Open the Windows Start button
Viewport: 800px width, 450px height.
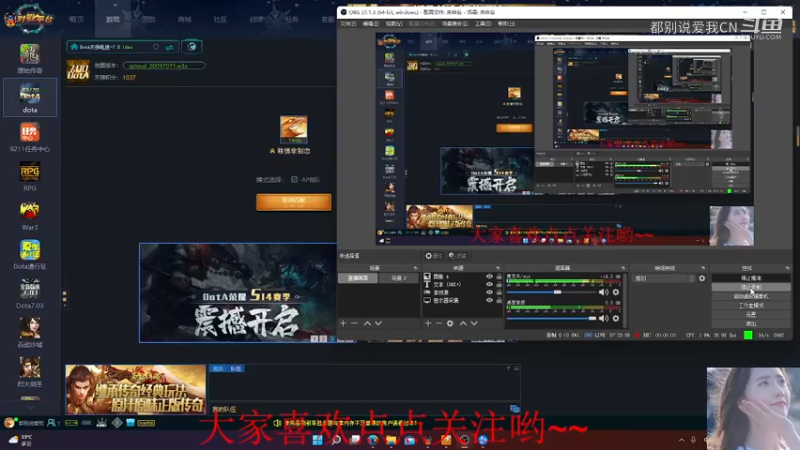317,440
